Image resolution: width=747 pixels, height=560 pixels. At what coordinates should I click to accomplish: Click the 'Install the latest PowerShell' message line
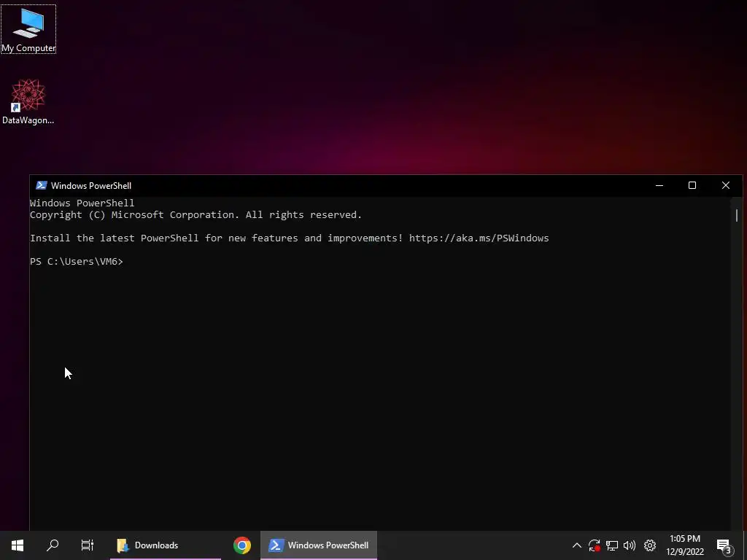point(289,238)
